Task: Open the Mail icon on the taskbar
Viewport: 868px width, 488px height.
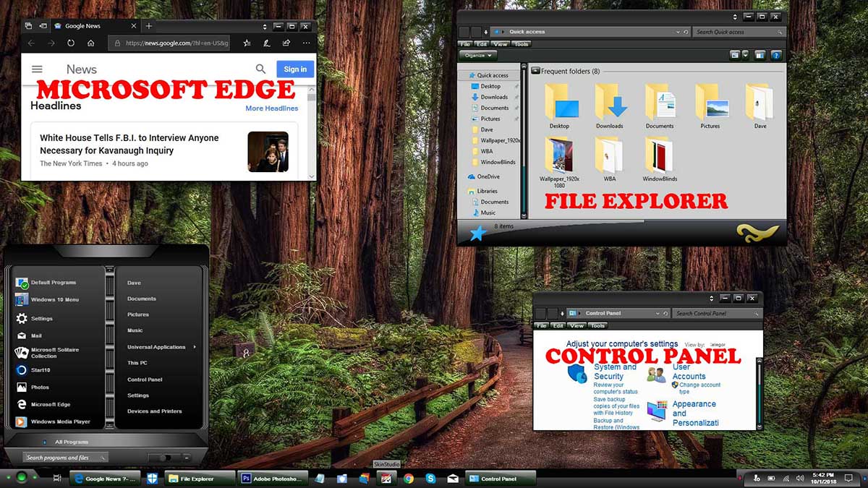Action: (453, 478)
